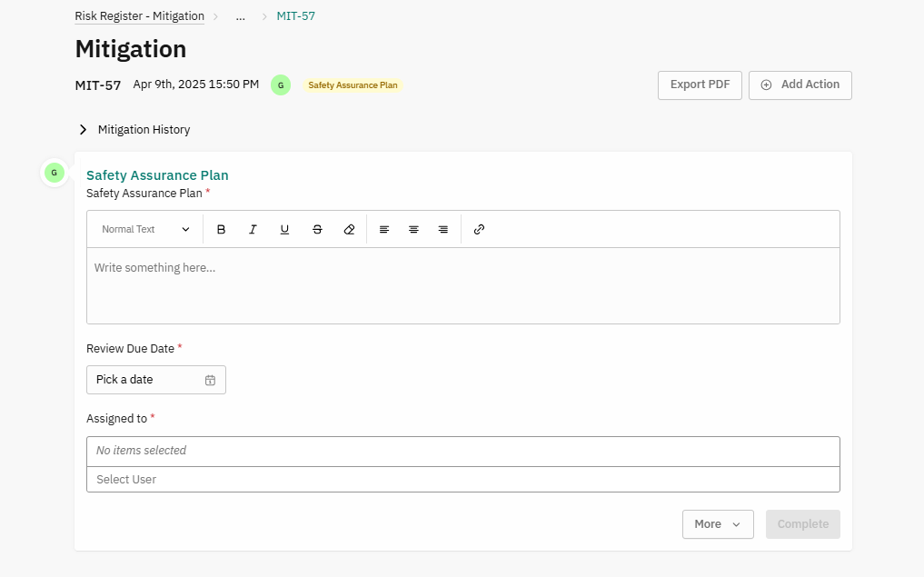Center align the text

tap(413, 229)
